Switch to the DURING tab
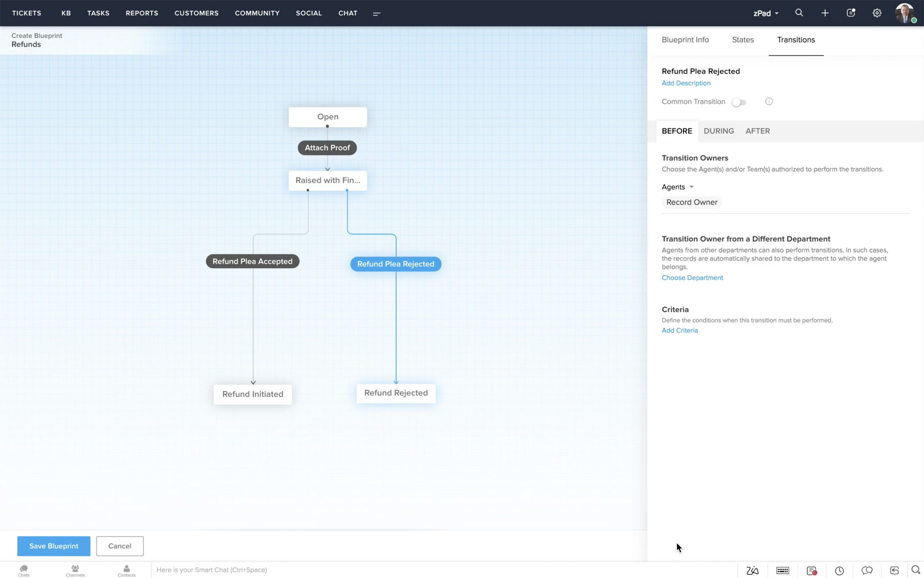Screen dimensions: 924x578 click(x=718, y=131)
